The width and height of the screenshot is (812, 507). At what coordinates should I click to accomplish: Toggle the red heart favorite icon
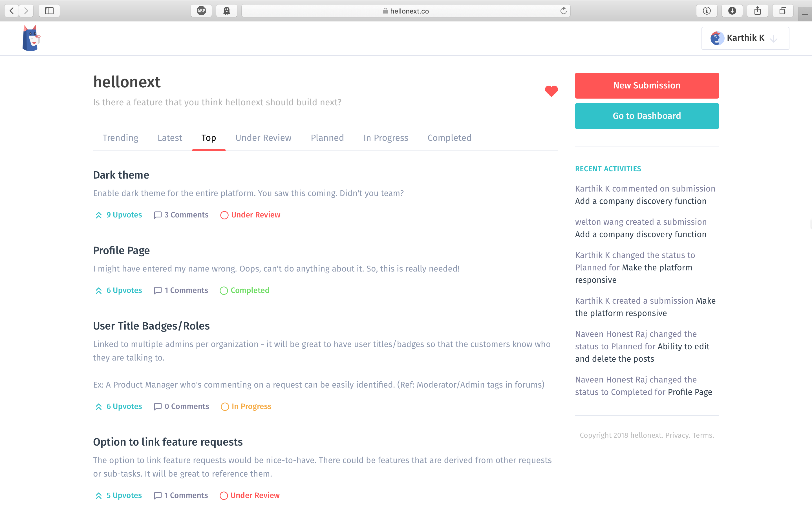[x=551, y=91]
